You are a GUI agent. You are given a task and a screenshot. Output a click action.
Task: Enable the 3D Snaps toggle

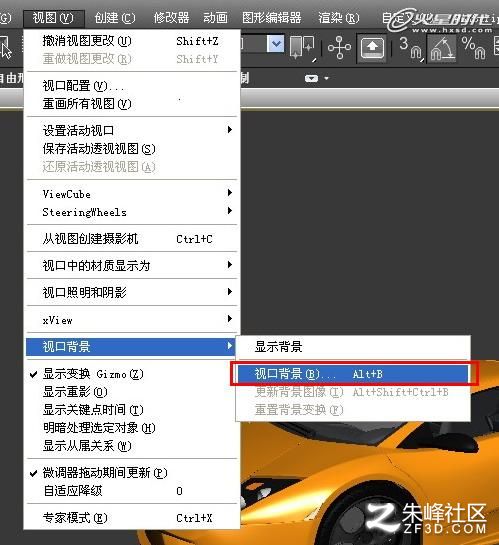click(411, 48)
